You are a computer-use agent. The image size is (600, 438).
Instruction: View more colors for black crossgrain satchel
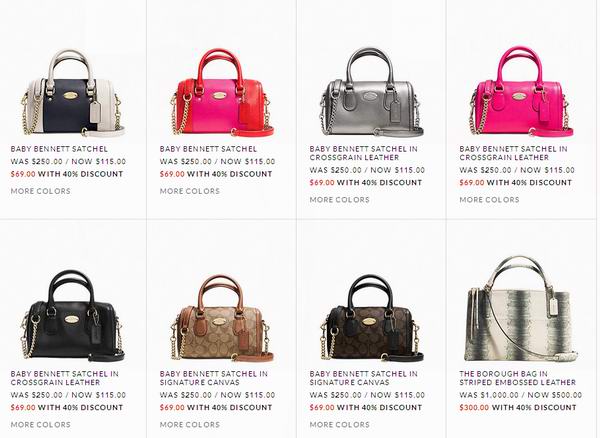click(41, 425)
